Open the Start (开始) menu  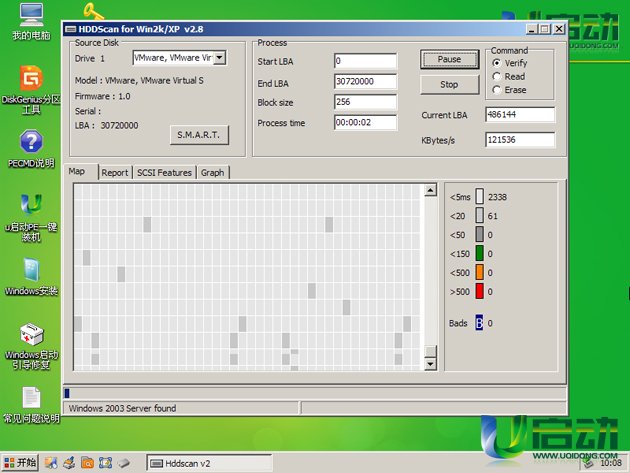click(x=20, y=463)
